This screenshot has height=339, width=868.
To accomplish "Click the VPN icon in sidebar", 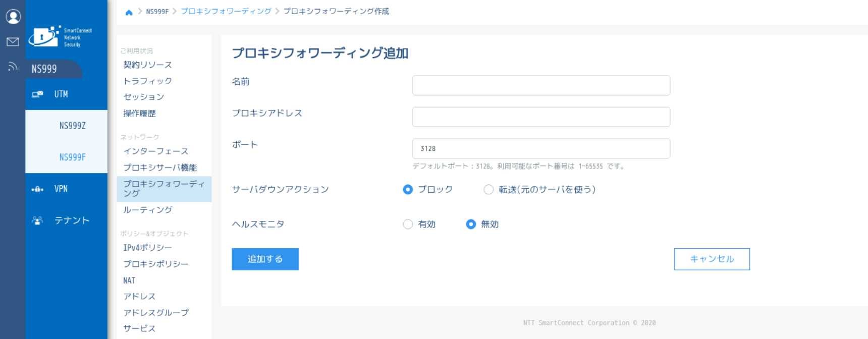I will tap(37, 189).
